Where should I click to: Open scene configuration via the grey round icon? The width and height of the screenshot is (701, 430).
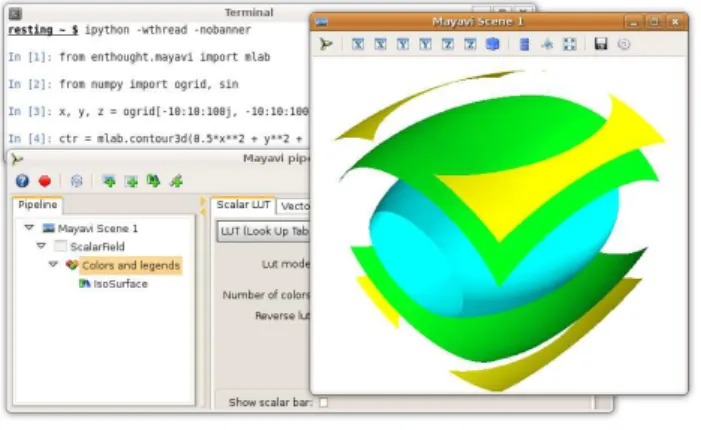(x=624, y=44)
